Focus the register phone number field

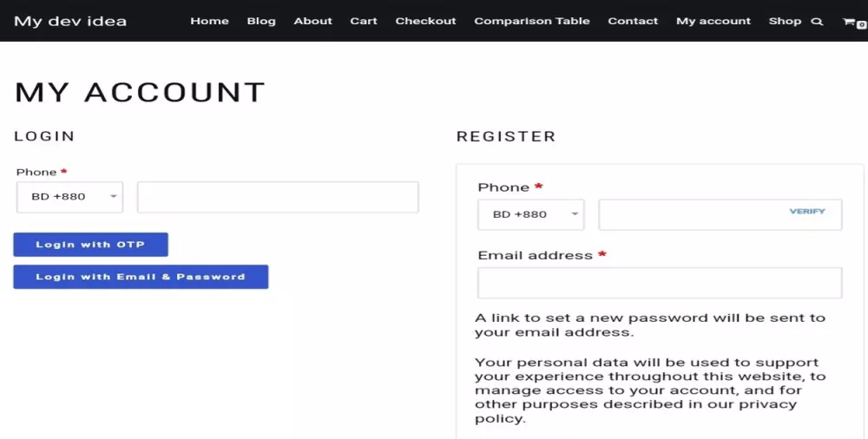pyautogui.click(x=690, y=214)
